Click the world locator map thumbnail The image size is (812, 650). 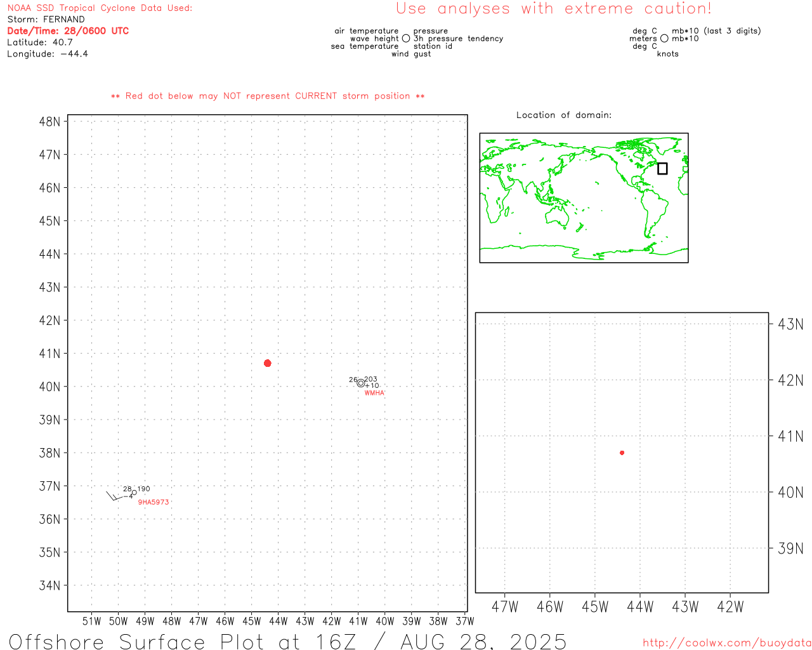584,198
